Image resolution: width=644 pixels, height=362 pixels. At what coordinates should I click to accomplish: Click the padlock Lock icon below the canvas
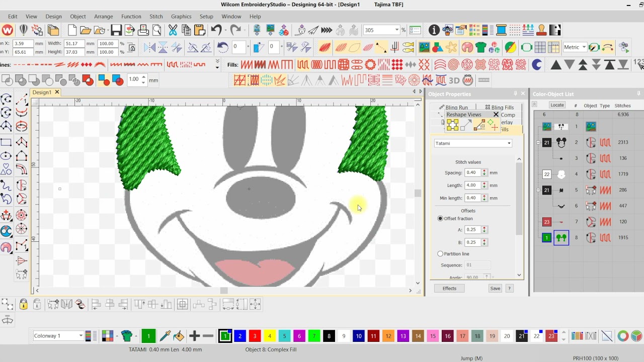[24, 304]
